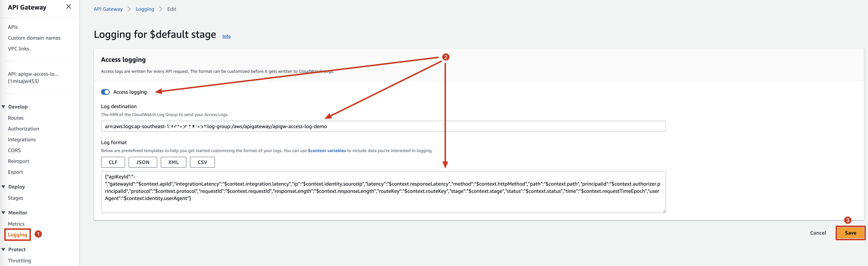The image size is (868, 266).
Task: Open APIs in the sidebar
Action: 13,27
